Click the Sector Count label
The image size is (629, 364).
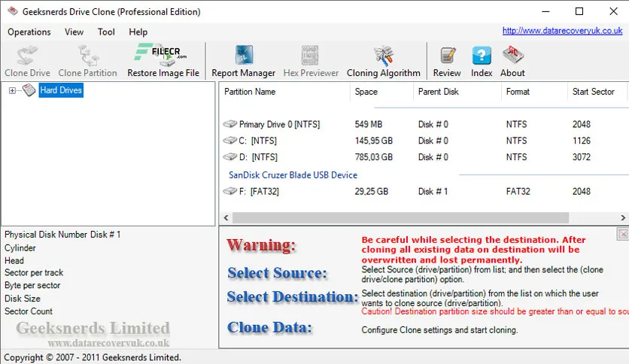(29, 311)
